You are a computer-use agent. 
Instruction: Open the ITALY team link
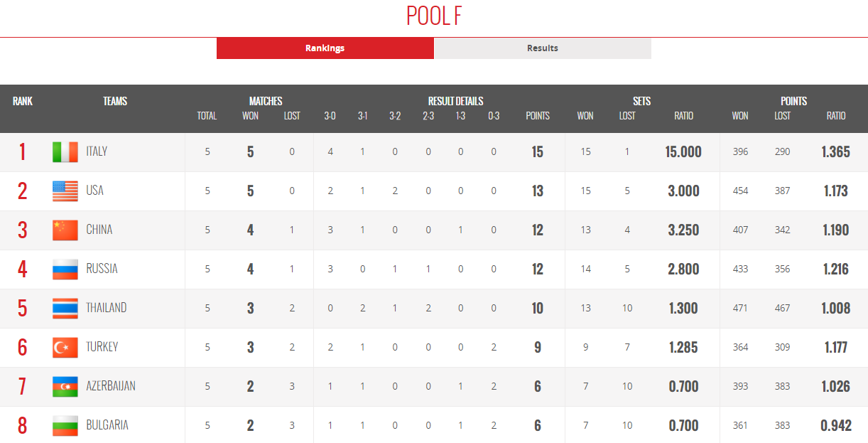tap(97, 151)
